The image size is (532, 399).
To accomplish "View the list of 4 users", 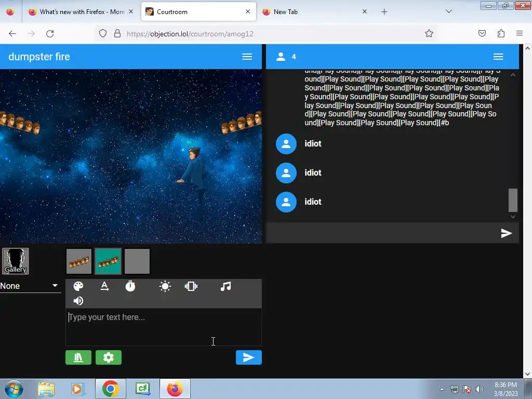I will pos(286,57).
